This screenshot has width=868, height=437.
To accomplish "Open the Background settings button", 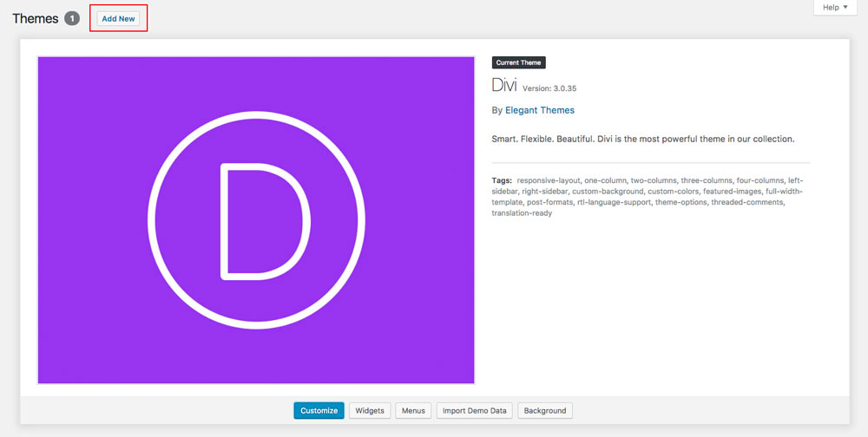I will (545, 411).
